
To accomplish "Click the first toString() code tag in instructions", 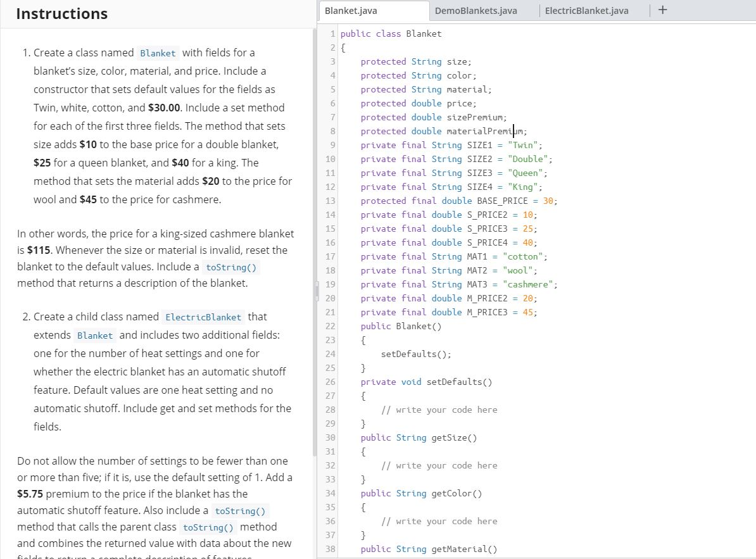I will (x=231, y=267).
